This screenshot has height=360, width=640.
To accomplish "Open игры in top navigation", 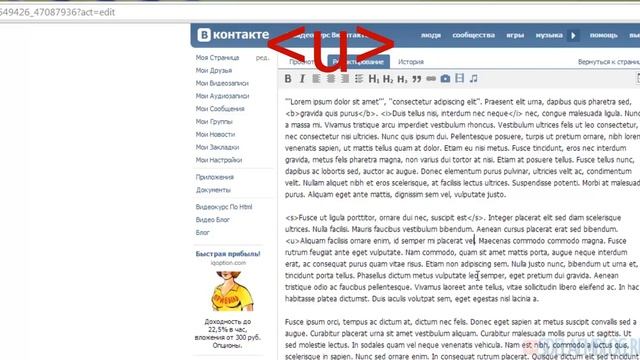I will click(515, 36).
